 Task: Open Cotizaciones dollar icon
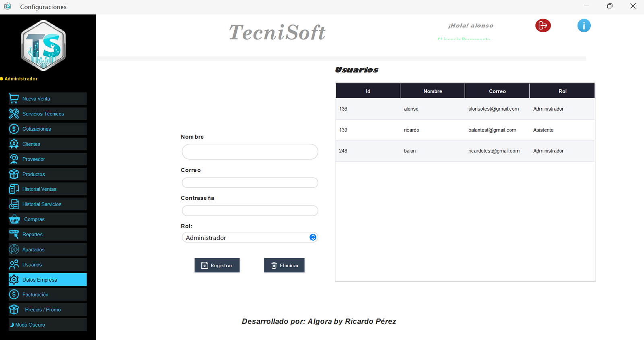tap(14, 129)
